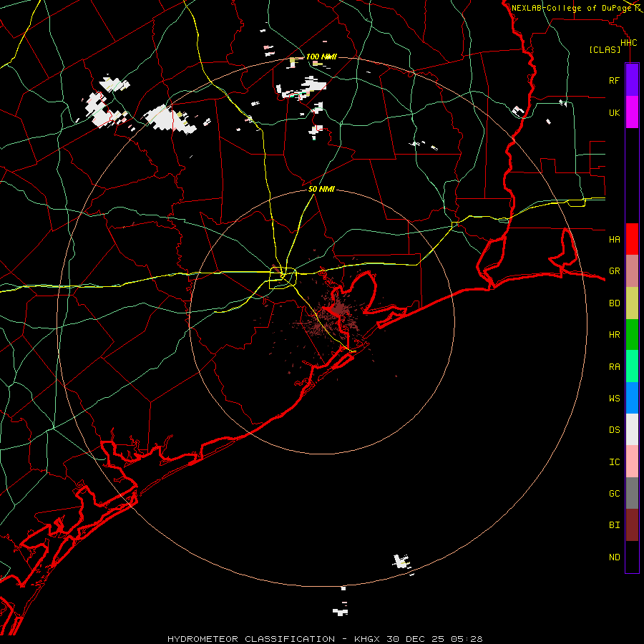644x644 pixels.
Task: Click the RF purple legend swatch
Action: (632, 79)
